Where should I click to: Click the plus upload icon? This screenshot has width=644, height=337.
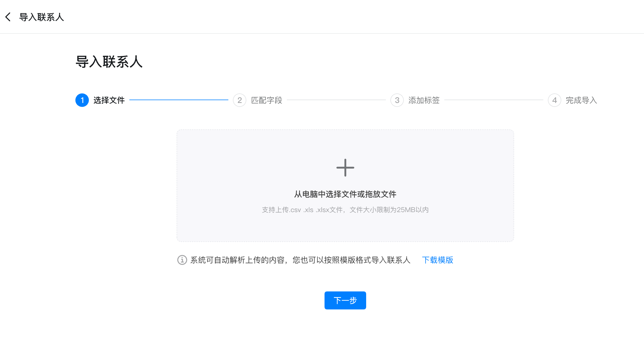click(x=345, y=168)
